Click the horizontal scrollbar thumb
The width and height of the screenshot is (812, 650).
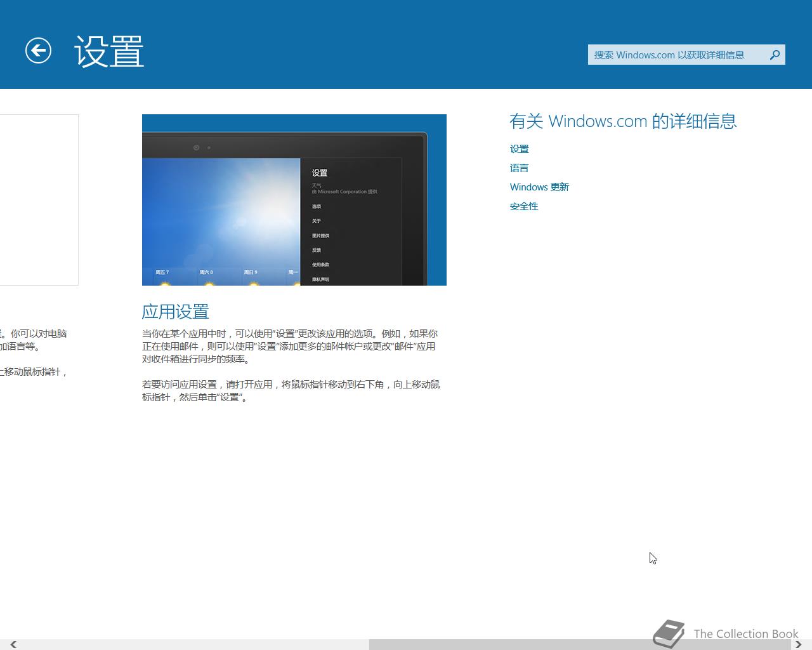(x=580, y=644)
